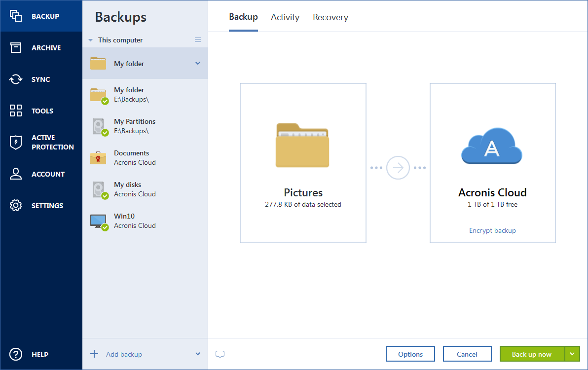This screenshot has height=370, width=588.
Task: Click the Encrypt backup link
Action: 492,230
